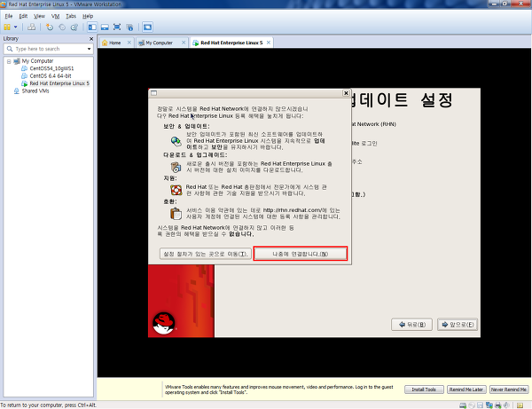Switch to the Home tab
This screenshot has height=409, width=532.
pyautogui.click(x=114, y=43)
